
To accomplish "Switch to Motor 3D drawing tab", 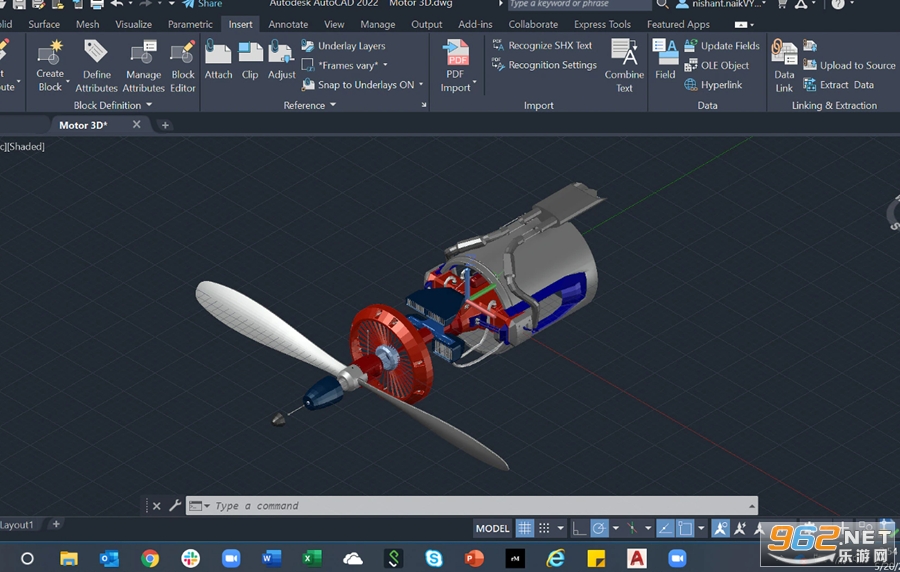I will click(x=83, y=124).
